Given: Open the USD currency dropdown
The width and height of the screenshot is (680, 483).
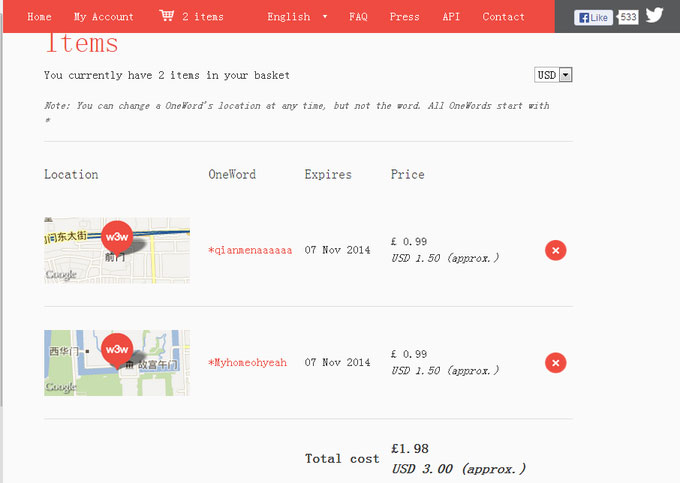Looking at the screenshot, I should [x=553, y=75].
